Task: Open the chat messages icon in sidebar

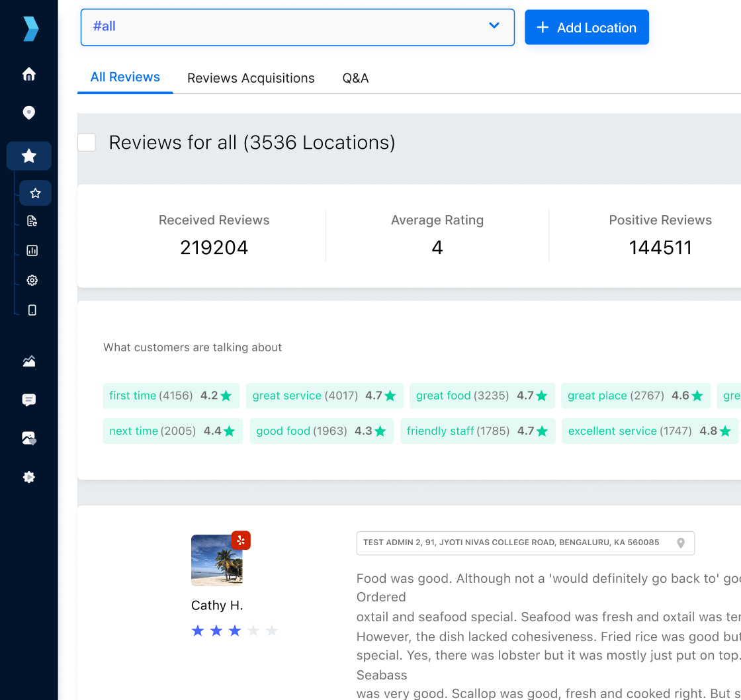Action: (29, 400)
